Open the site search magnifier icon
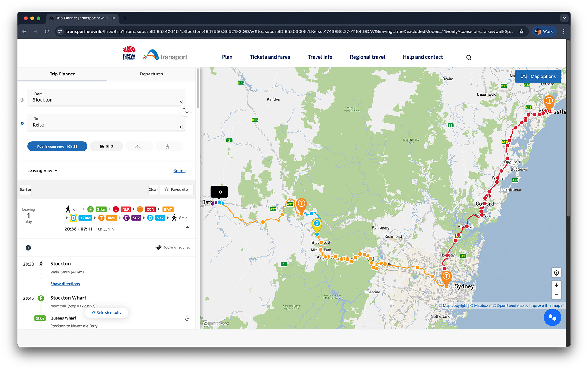Screen dimensions: 588x370 coord(469,58)
